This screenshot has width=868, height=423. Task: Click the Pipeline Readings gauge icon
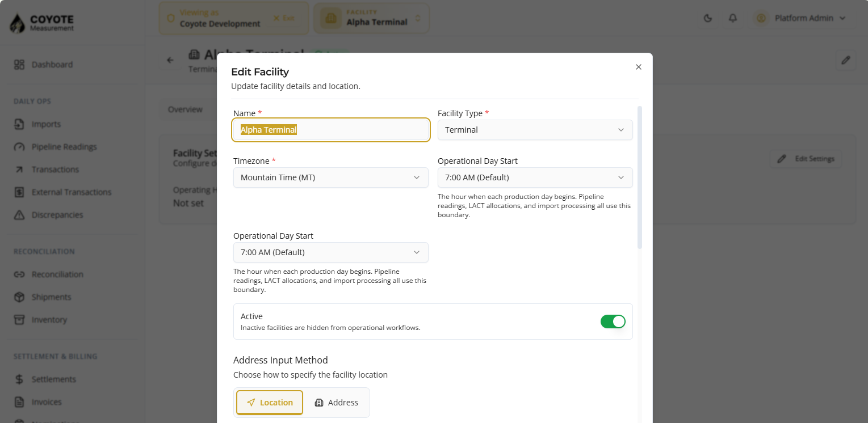(19, 147)
